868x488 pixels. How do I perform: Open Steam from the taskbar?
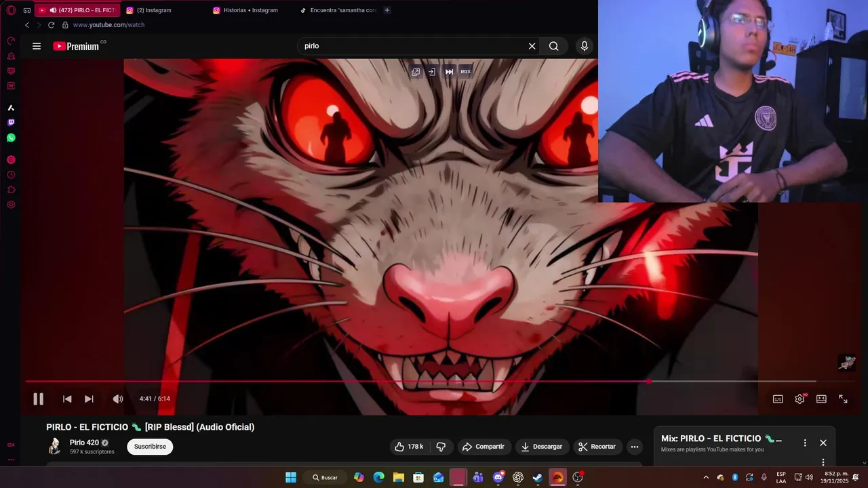(538, 477)
